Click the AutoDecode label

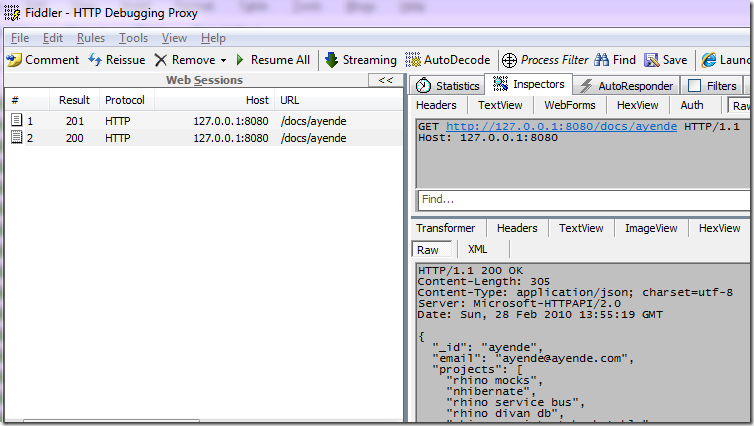(457, 60)
